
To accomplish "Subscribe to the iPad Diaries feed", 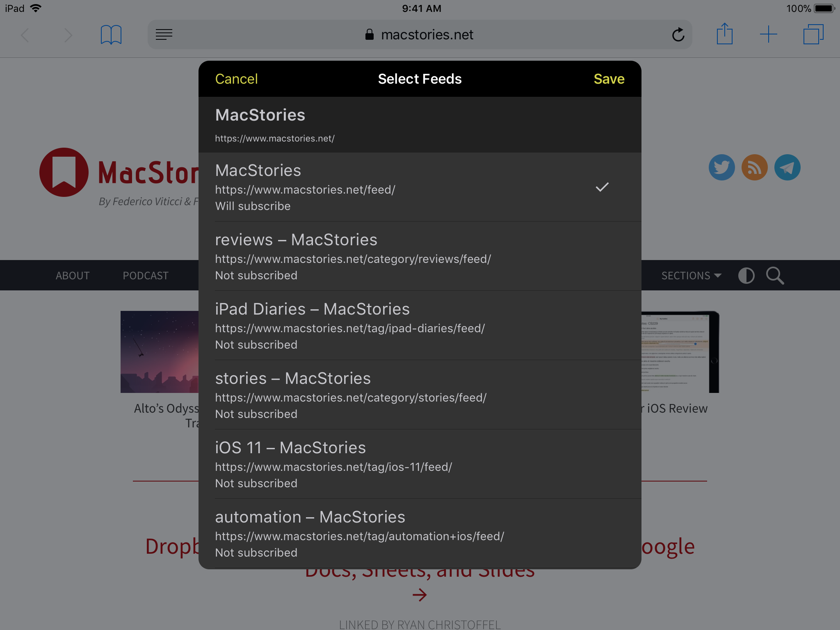I will click(x=419, y=326).
